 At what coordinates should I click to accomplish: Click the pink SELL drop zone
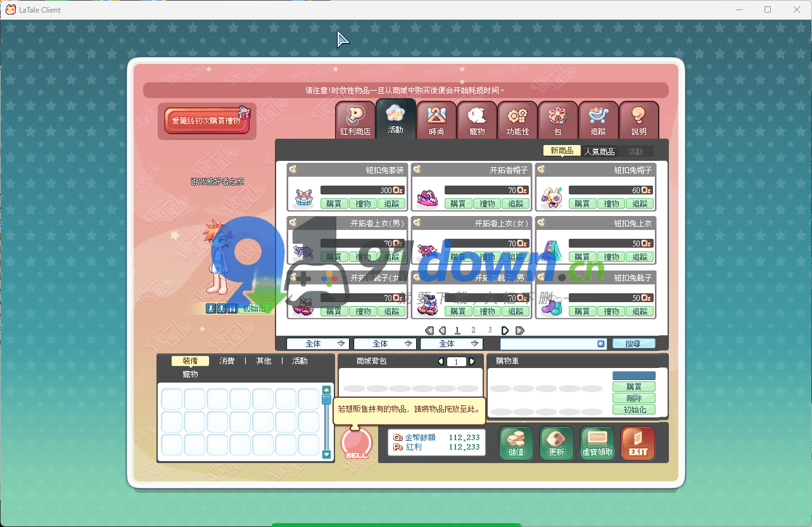pos(357,443)
